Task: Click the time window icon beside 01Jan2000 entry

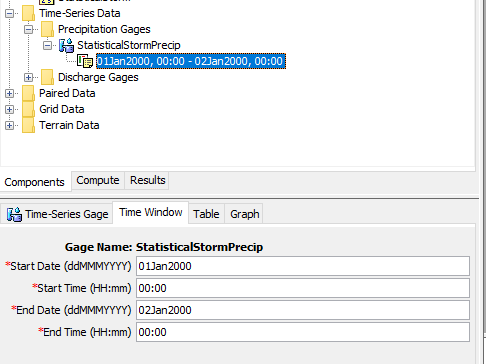Action: coord(85,61)
